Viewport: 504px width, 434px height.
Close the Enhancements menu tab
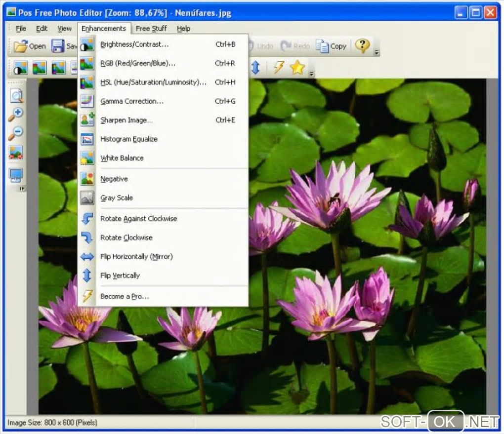[x=104, y=29]
